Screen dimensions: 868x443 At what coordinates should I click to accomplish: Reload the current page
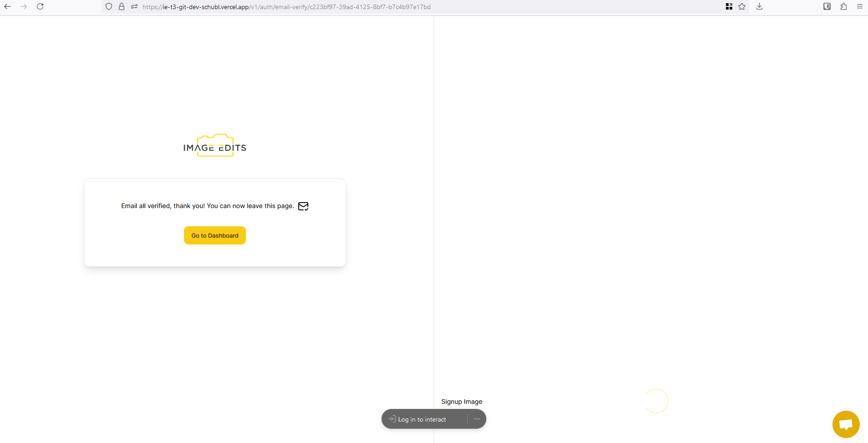coord(40,6)
